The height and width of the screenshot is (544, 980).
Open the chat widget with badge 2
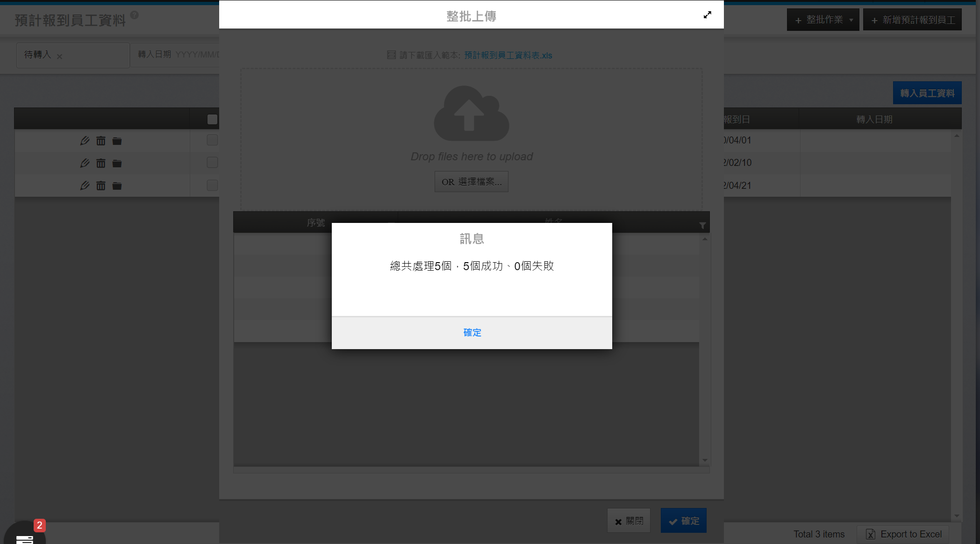point(25,537)
